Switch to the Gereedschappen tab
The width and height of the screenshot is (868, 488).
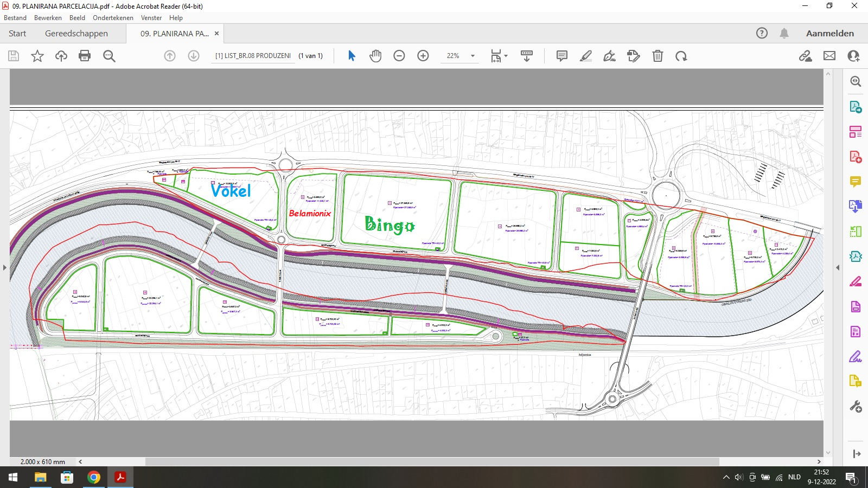point(76,34)
